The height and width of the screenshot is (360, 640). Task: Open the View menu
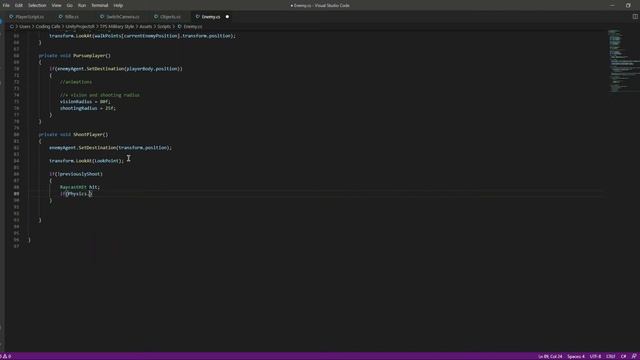(x=56, y=5)
